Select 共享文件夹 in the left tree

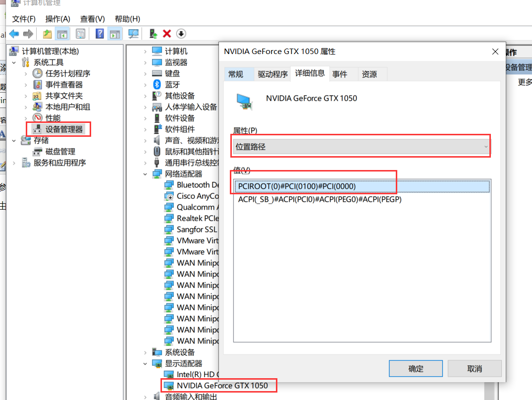pos(64,96)
